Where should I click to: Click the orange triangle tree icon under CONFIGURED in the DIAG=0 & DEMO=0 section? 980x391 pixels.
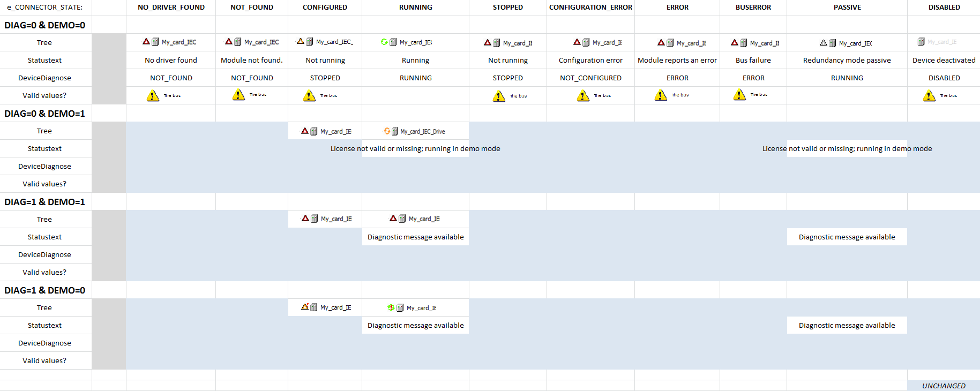click(301, 41)
